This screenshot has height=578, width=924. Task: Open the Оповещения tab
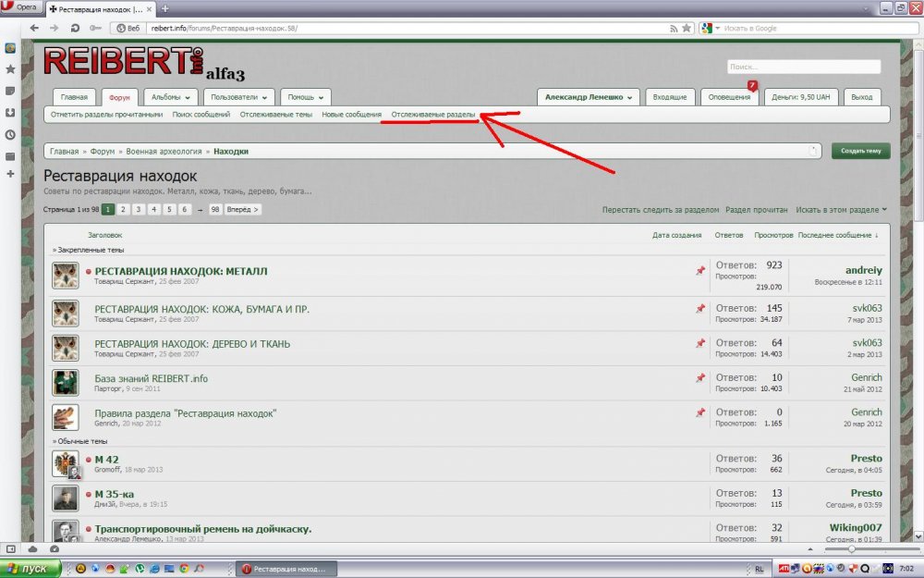(729, 97)
